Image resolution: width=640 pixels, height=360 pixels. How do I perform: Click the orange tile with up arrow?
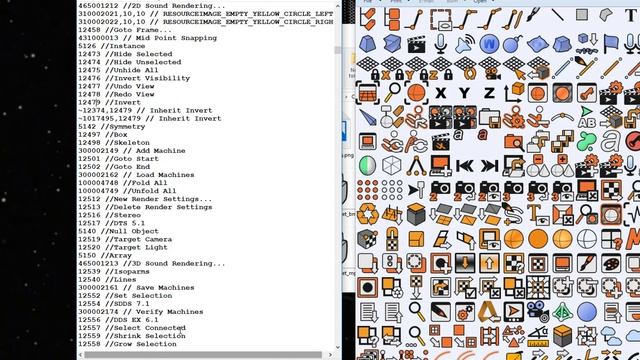[x=489, y=263]
